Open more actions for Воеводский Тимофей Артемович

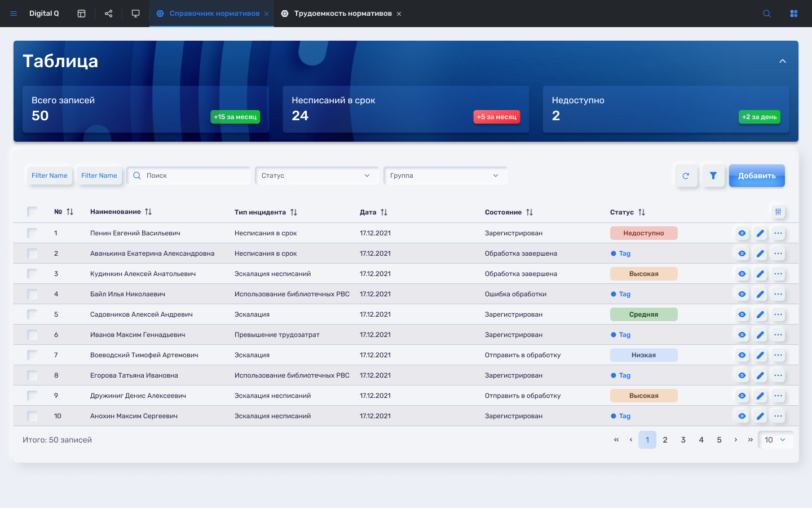click(778, 355)
